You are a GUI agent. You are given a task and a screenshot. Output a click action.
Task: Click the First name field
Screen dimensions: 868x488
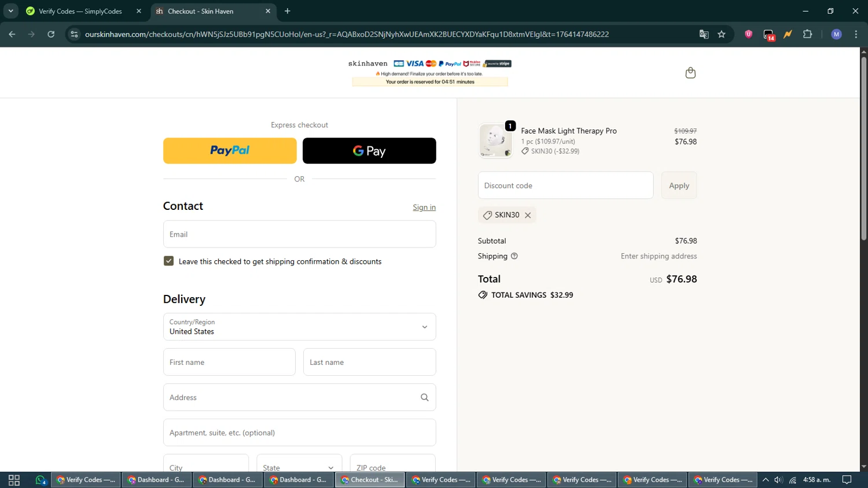[x=229, y=362]
